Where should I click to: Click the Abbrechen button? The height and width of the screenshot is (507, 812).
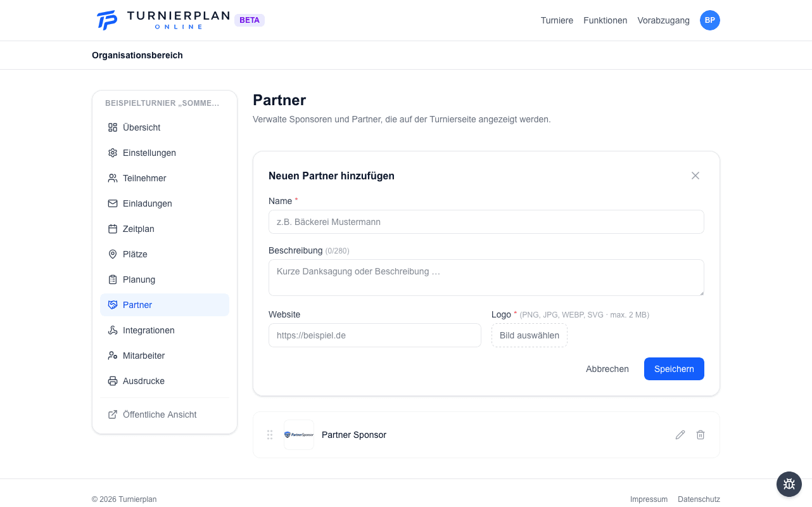[607, 369]
